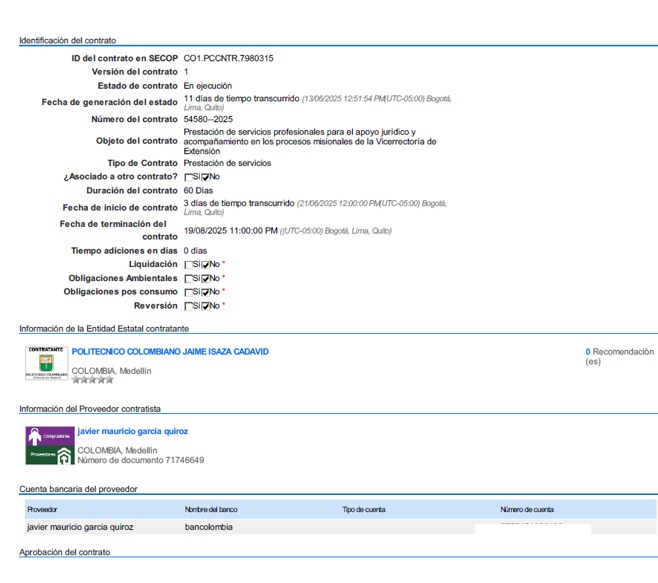Click the contract ID CO1.PCCNTR.7980315
The width and height of the screenshot is (658, 583).
click(228, 58)
